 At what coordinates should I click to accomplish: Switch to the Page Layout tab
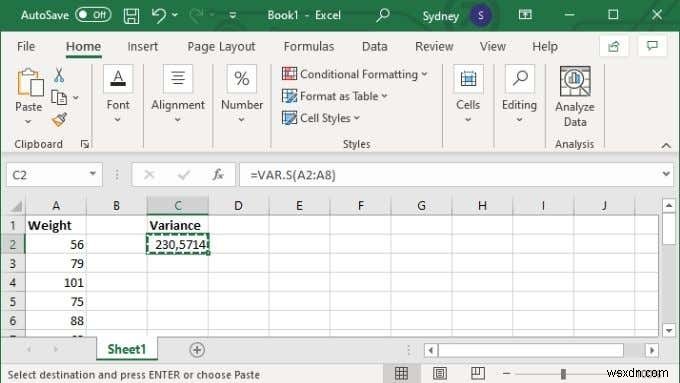221,46
